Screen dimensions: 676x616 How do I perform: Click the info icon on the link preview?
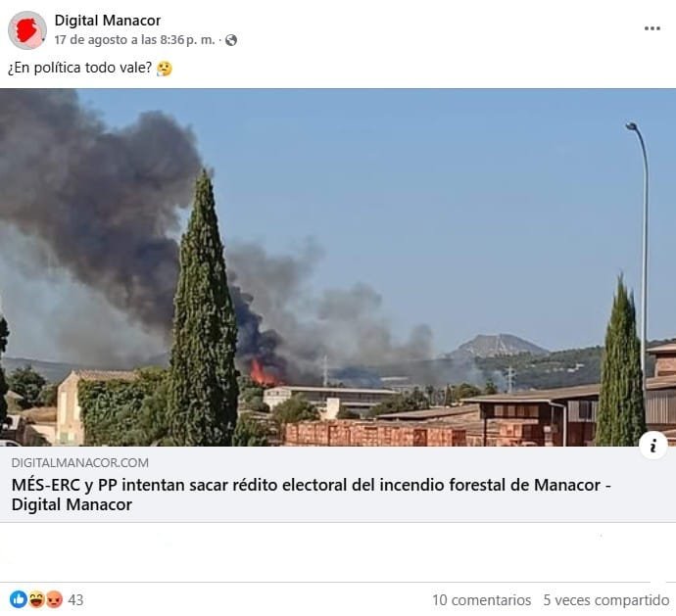(x=653, y=446)
